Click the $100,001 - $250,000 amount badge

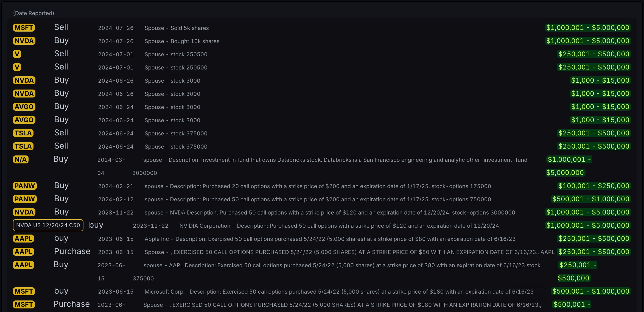click(x=594, y=186)
